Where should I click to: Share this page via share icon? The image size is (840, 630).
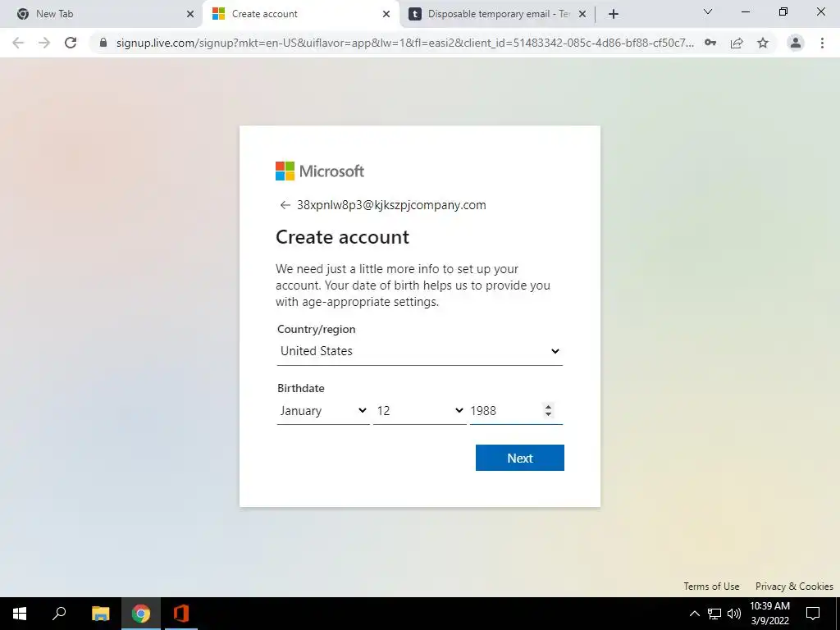coord(737,43)
